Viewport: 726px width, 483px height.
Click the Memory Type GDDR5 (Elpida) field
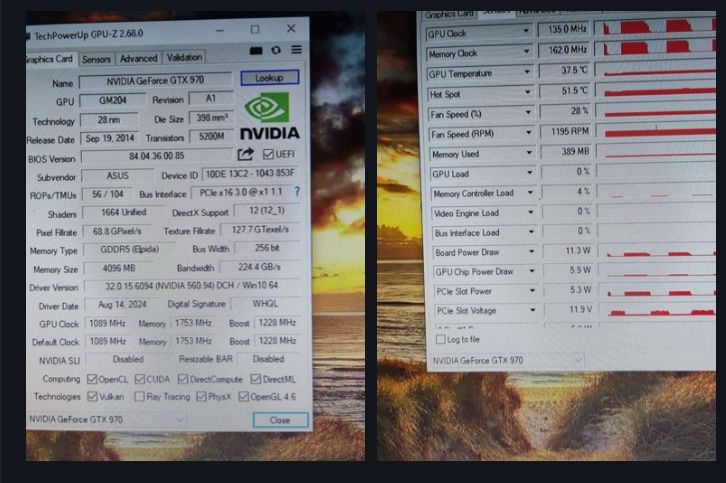pyautogui.click(x=130, y=249)
